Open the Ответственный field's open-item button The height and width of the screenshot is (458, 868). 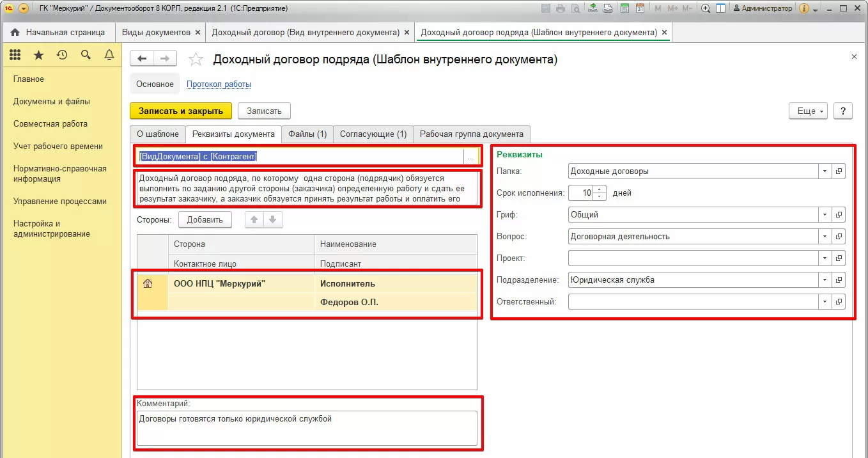(839, 302)
